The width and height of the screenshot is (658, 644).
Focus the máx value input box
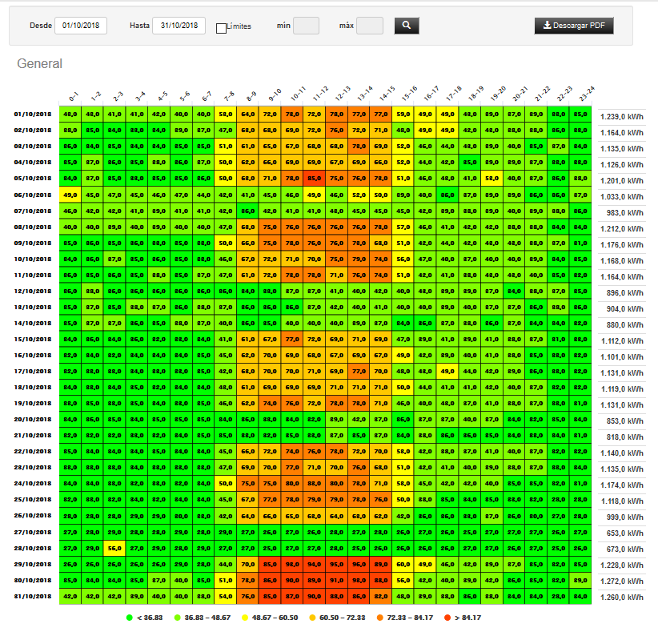click(x=369, y=26)
